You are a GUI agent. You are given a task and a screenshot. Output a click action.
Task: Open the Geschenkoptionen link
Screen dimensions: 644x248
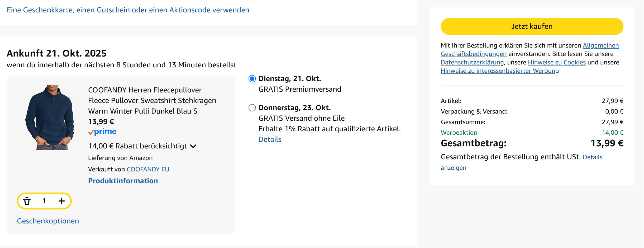(48, 221)
